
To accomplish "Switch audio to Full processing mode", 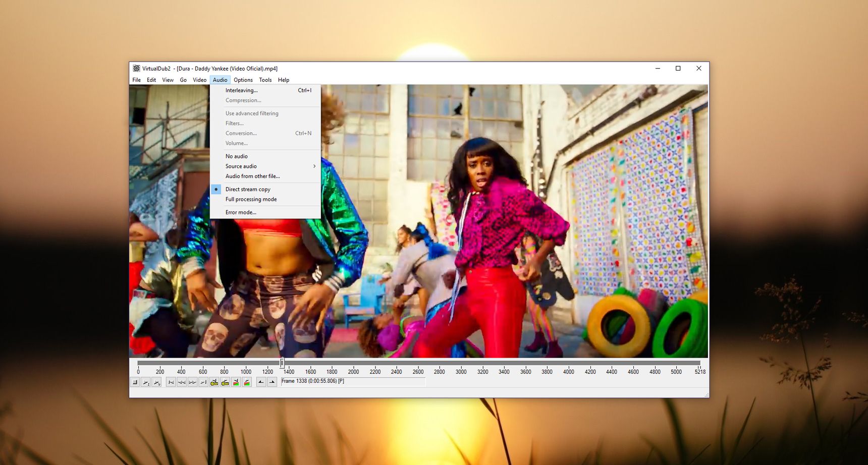I will (265, 199).
